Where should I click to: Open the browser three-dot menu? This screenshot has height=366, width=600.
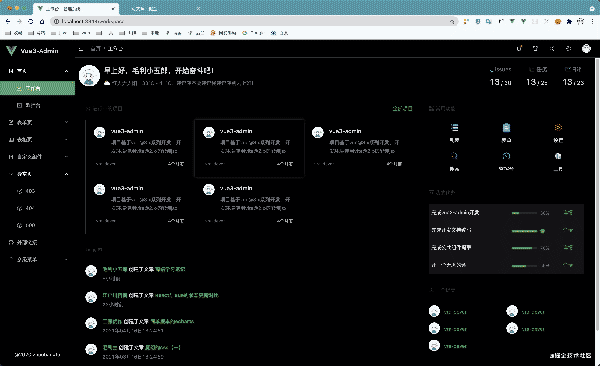(x=592, y=21)
